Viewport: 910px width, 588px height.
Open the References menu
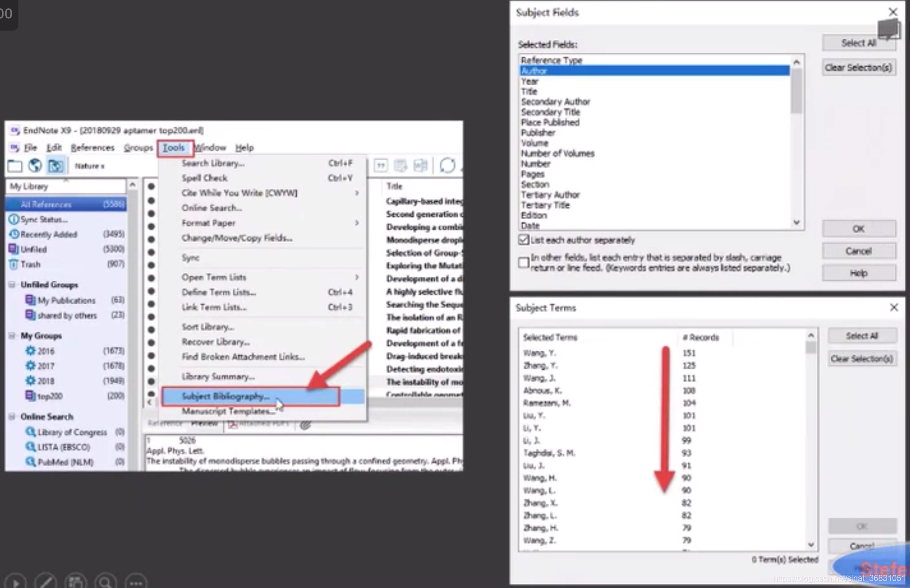pos(92,148)
